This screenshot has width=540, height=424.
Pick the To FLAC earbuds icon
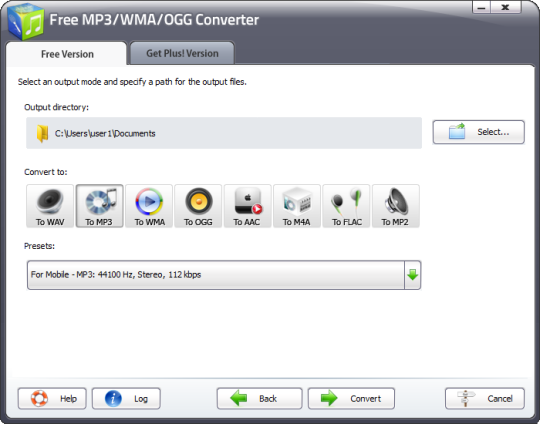click(346, 206)
